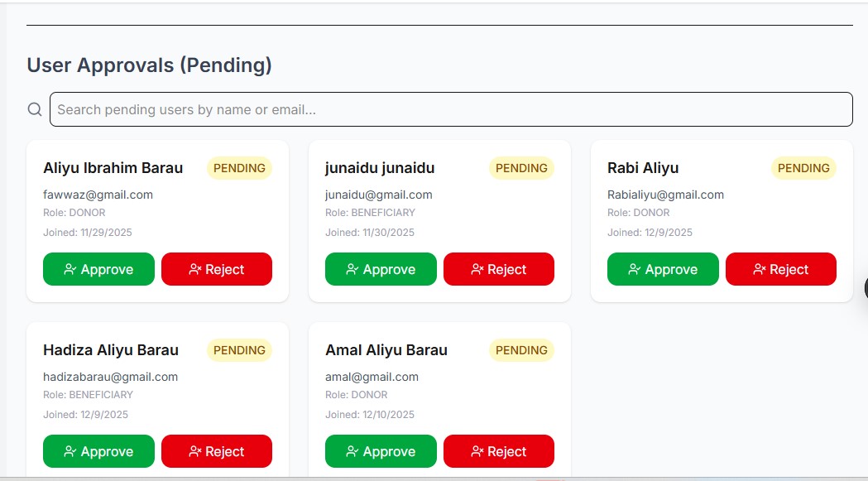
Task: Reject junaidu junaidu's pending request
Action: click(x=499, y=269)
